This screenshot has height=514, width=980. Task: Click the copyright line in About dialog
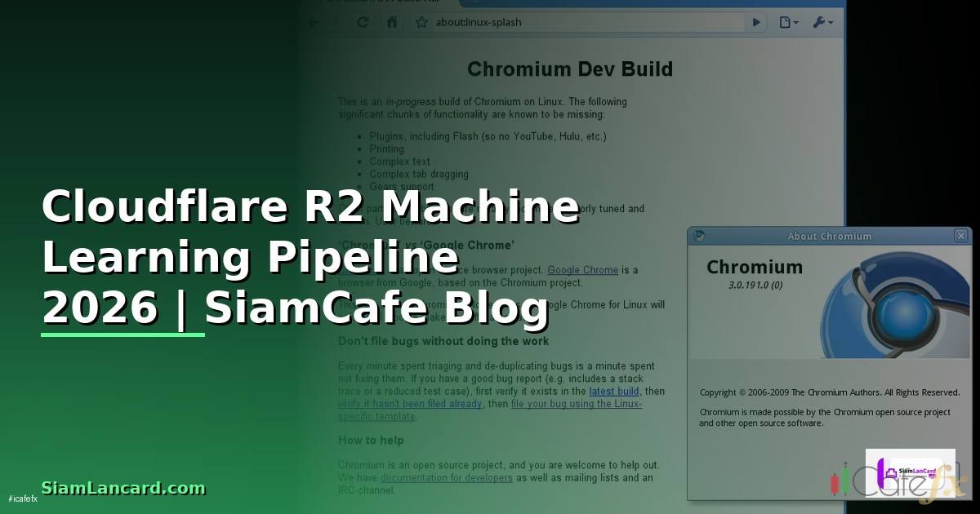(829, 392)
